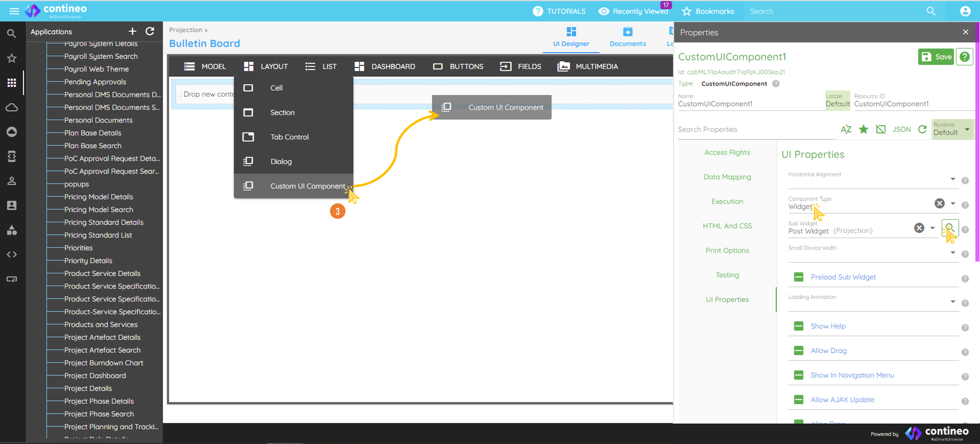Toggle Allow Drag setting
This screenshot has height=444, width=980.
tap(799, 350)
